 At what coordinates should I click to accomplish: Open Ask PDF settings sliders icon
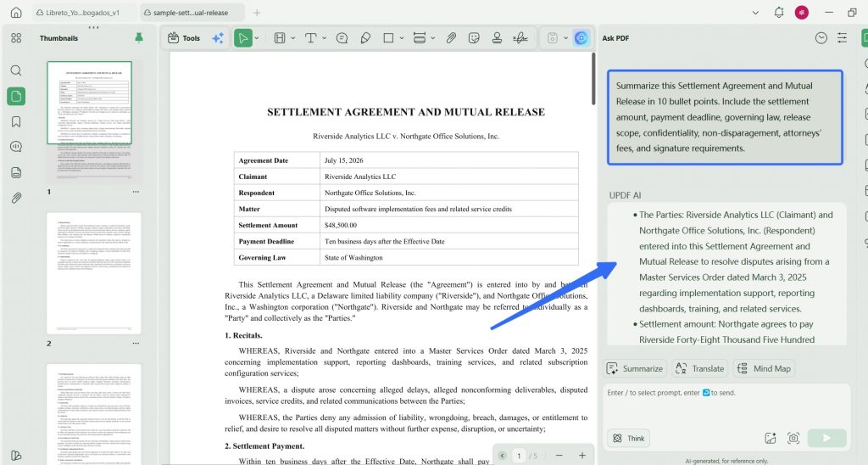click(842, 37)
